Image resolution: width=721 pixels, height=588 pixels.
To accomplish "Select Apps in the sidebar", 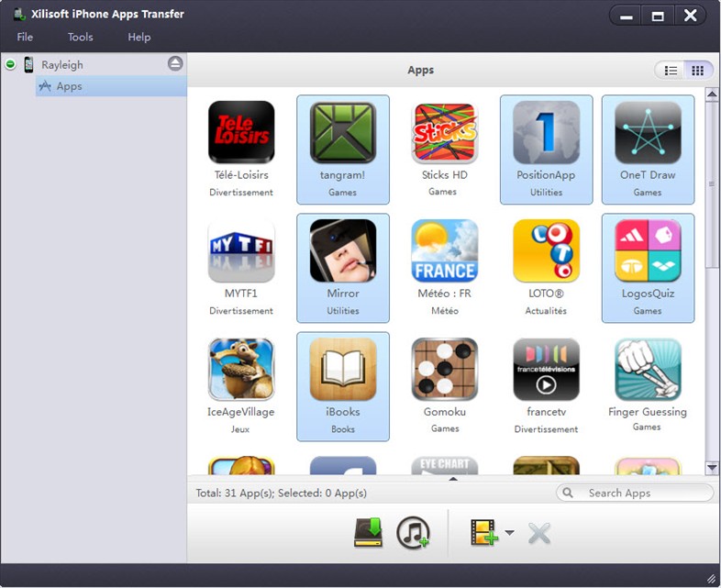I will [x=69, y=86].
